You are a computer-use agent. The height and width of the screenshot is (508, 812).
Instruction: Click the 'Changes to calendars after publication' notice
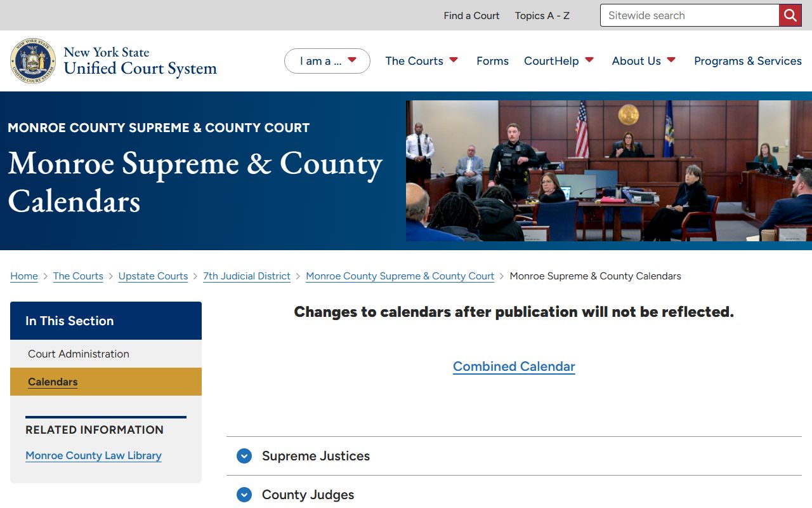(x=514, y=312)
